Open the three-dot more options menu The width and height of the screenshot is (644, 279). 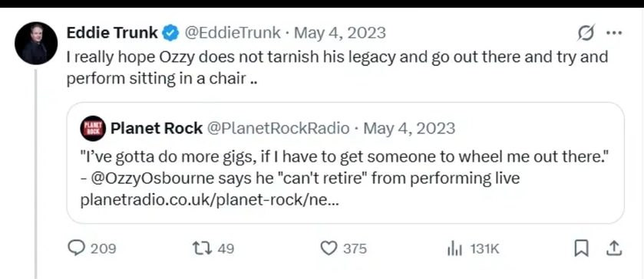(614, 33)
